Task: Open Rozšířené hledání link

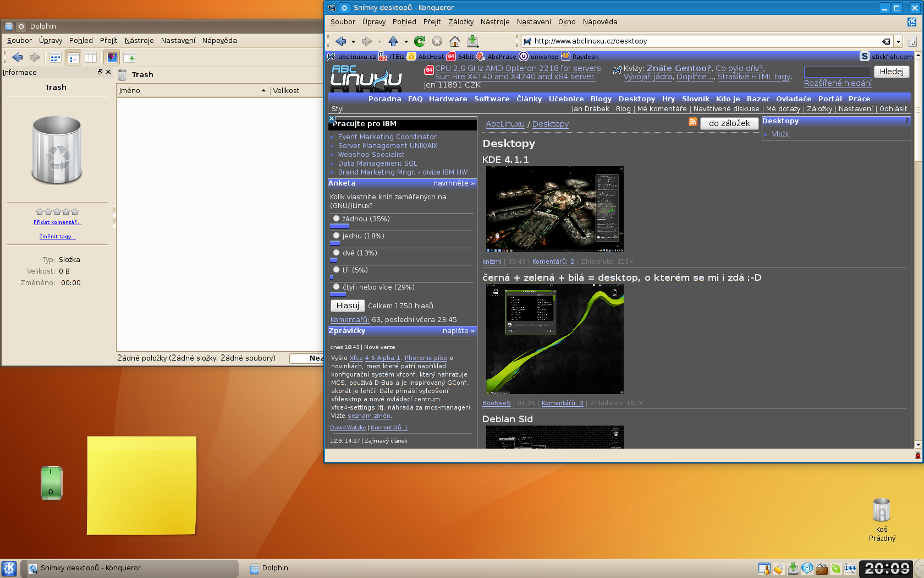Action: click(838, 83)
